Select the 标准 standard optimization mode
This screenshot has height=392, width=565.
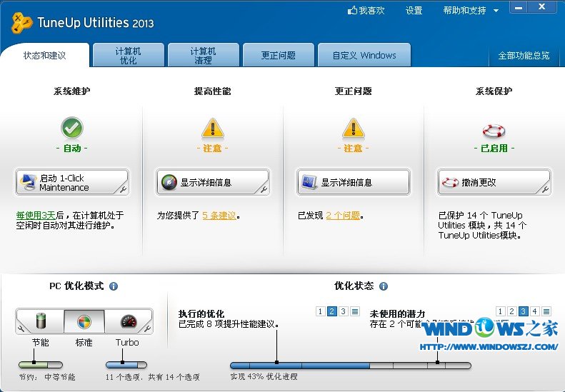84,321
